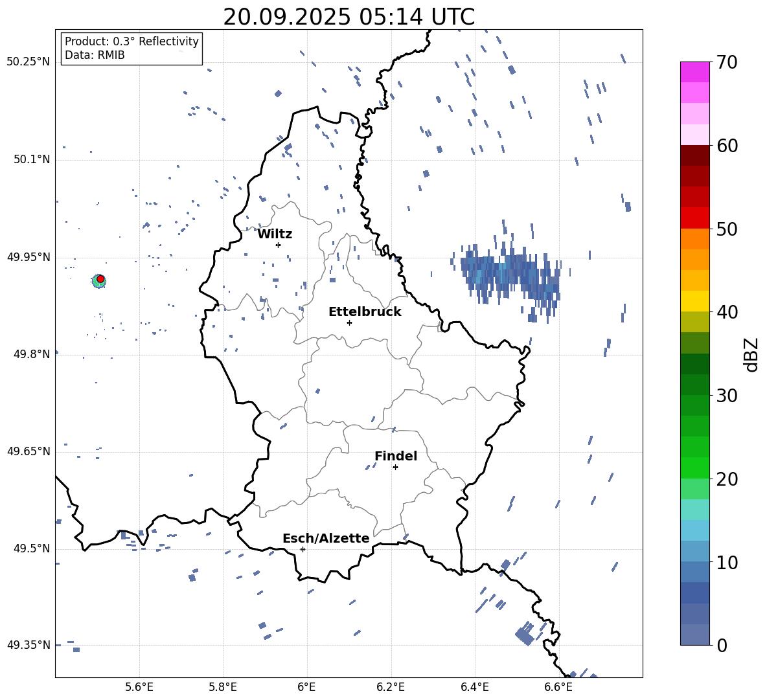
Task: Click the 49.95°N latitude label
Action: (29, 257)
